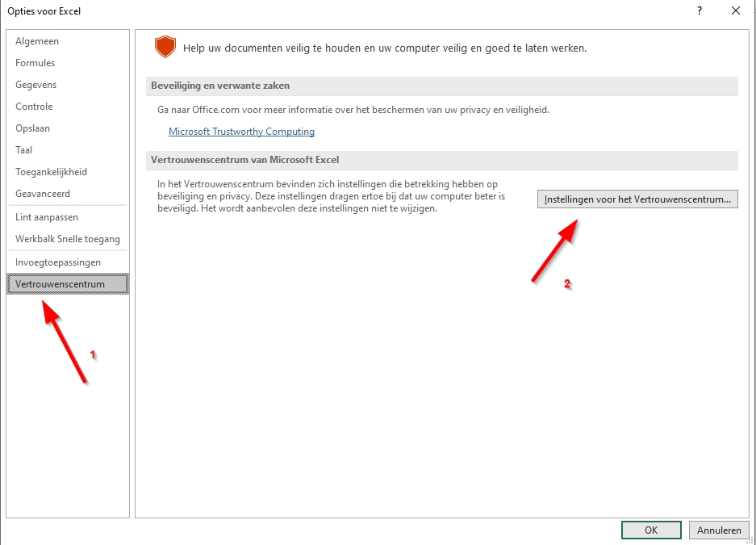This screenshot has width=756, height=545.
Task: Click the question mark help button
Action: tap(698, 11)
